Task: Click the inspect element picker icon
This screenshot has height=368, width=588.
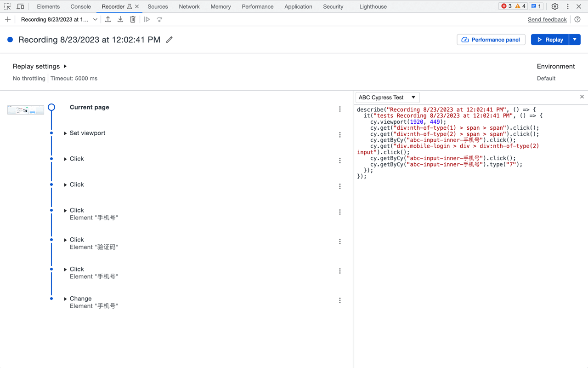Action: tap(7, 6)
